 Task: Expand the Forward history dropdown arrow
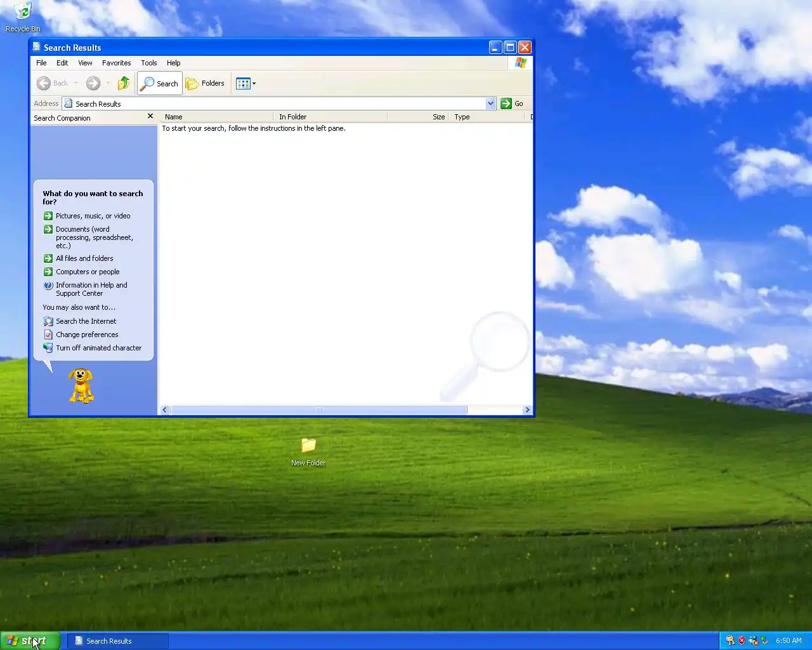[x=108, y=83]
